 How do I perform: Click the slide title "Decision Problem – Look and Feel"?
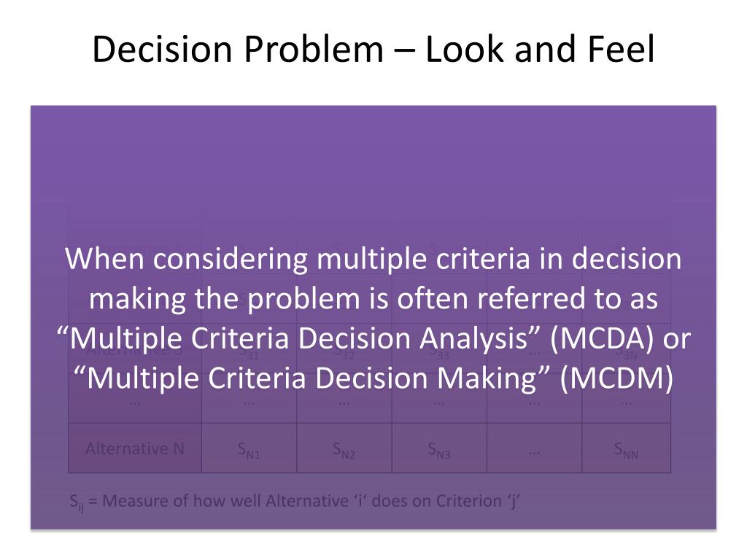pyautogui.click(x=373, y=49)
